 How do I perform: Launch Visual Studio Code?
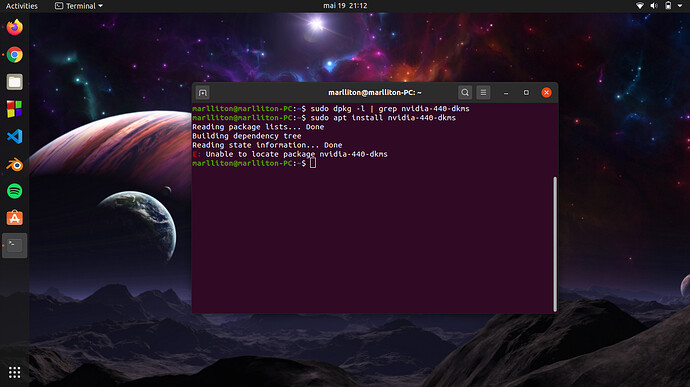pyautogui.click(x=15, y=136)
